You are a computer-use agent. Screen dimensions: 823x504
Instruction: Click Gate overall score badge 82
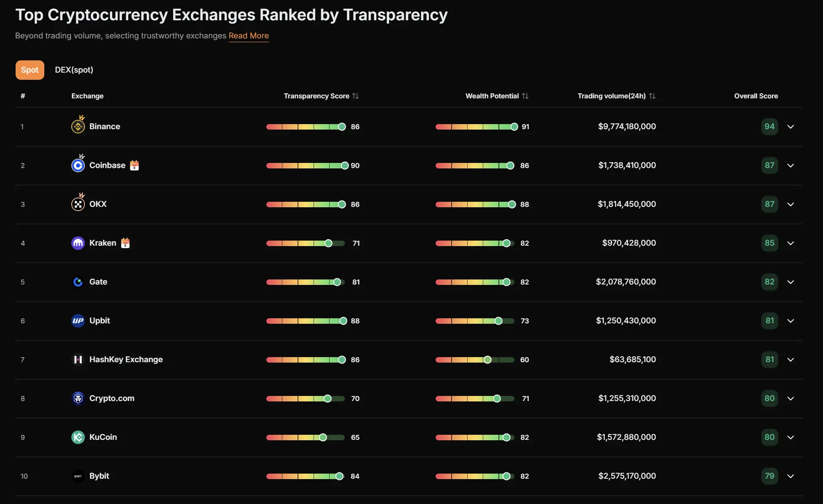click(769, 282)
